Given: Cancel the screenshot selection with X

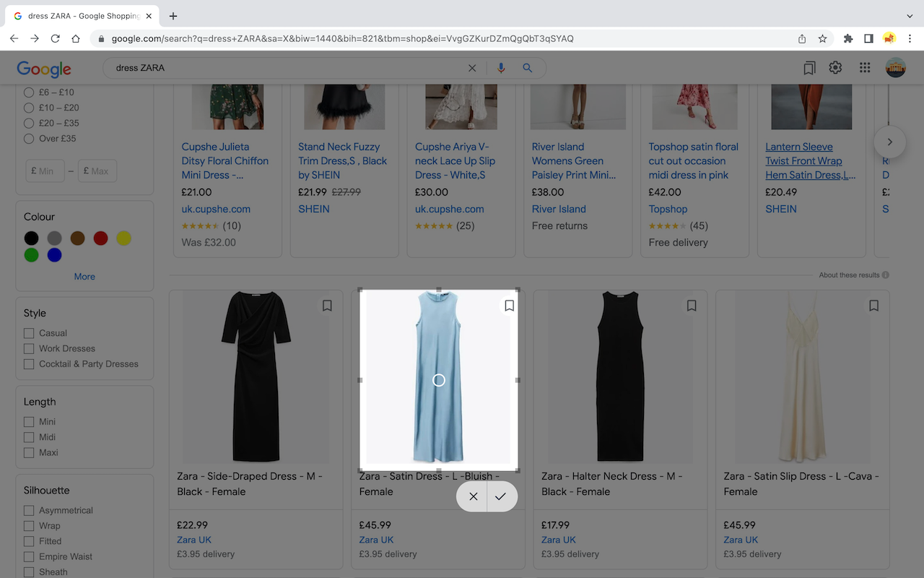Looking at the screenshot, I should 473,496.
